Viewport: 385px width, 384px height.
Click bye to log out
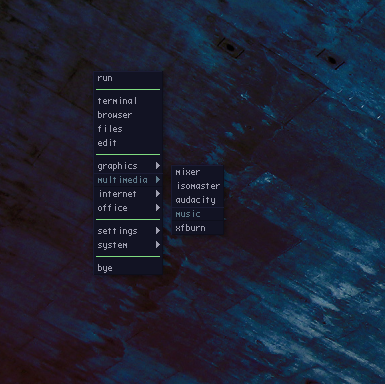tap(128, 268)
